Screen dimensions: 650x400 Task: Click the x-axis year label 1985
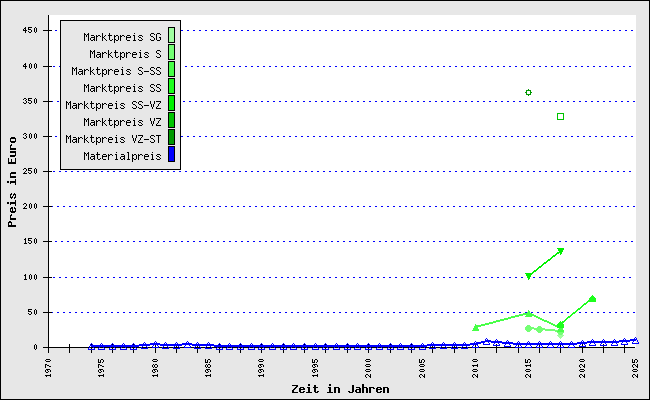pos(208,368)
